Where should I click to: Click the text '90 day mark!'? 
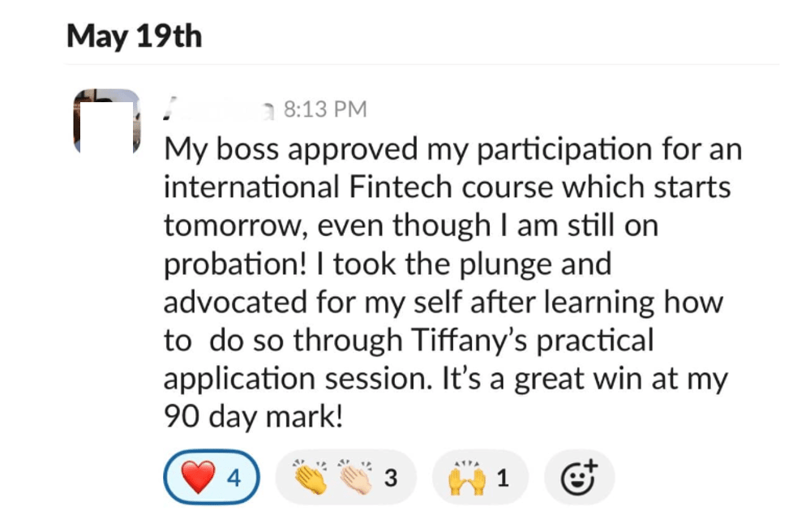point(253,417)
